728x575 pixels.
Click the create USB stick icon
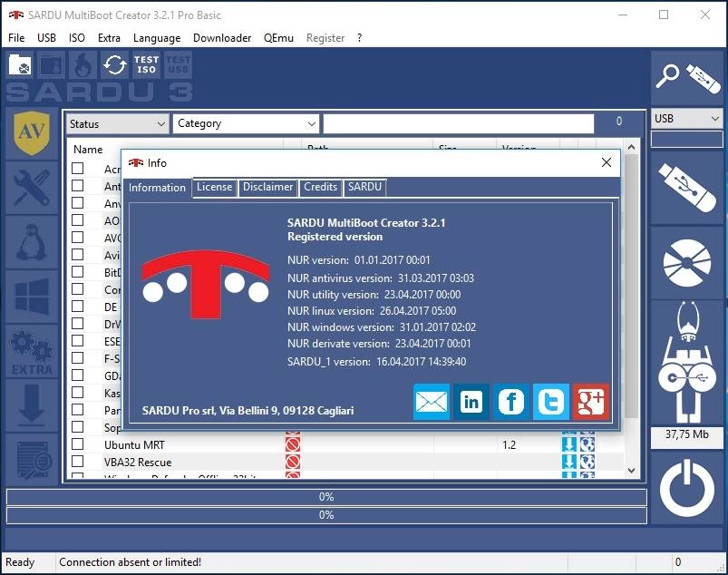(x=686, y=188)
